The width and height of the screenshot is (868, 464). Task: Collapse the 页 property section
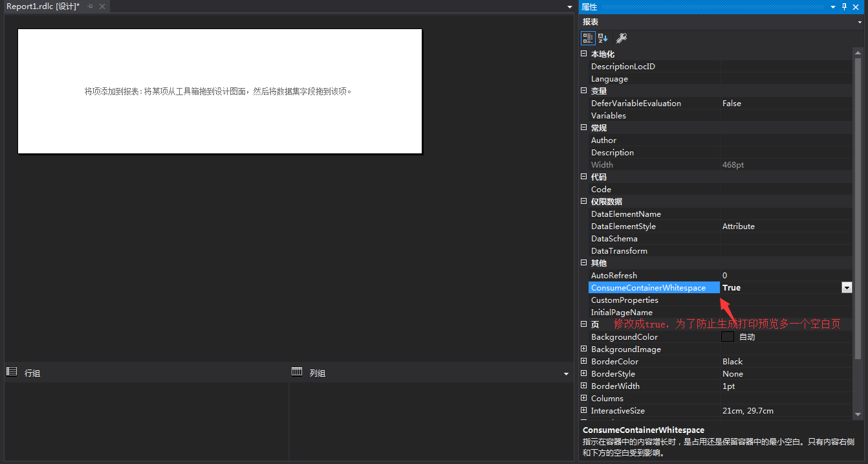[583, 324]
